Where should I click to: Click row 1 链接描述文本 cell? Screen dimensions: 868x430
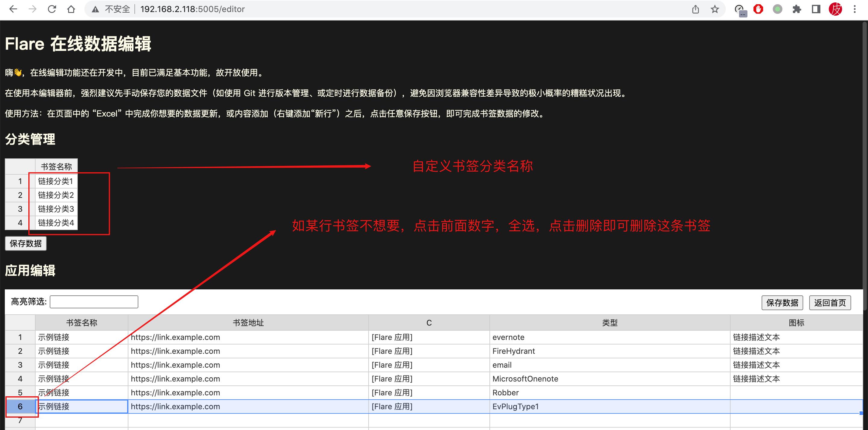click(x=797, y=337)
